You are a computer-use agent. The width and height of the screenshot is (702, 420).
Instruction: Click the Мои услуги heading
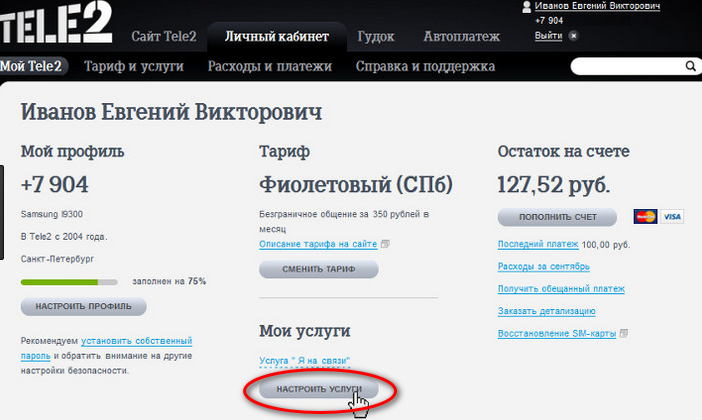304,331
